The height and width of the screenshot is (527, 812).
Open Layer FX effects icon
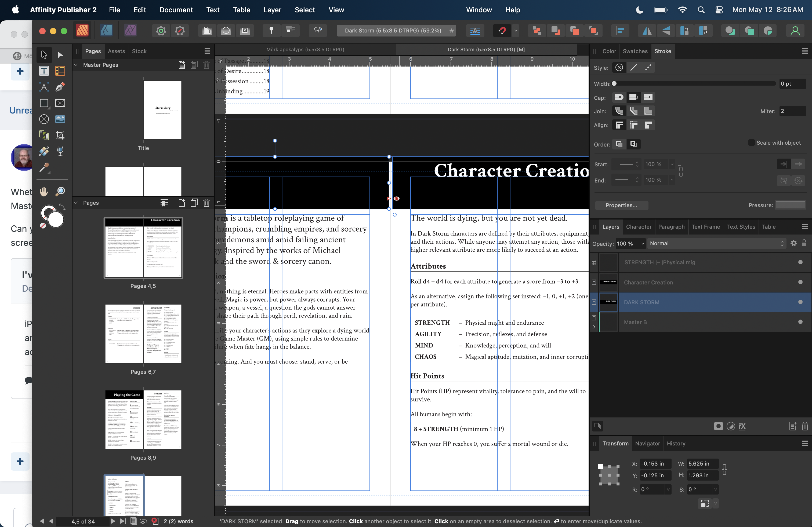coord(742,426)
